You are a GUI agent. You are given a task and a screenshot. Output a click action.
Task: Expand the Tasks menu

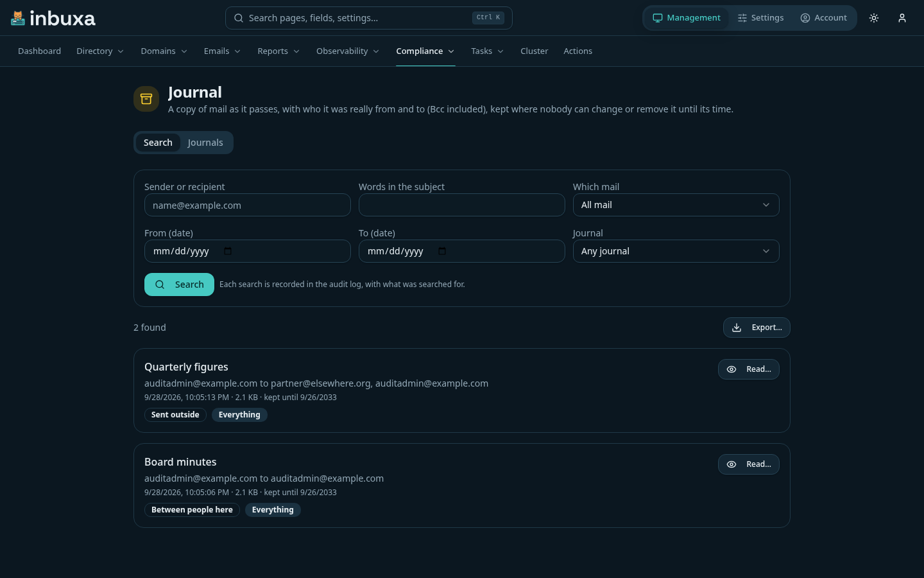click(487, 51)
